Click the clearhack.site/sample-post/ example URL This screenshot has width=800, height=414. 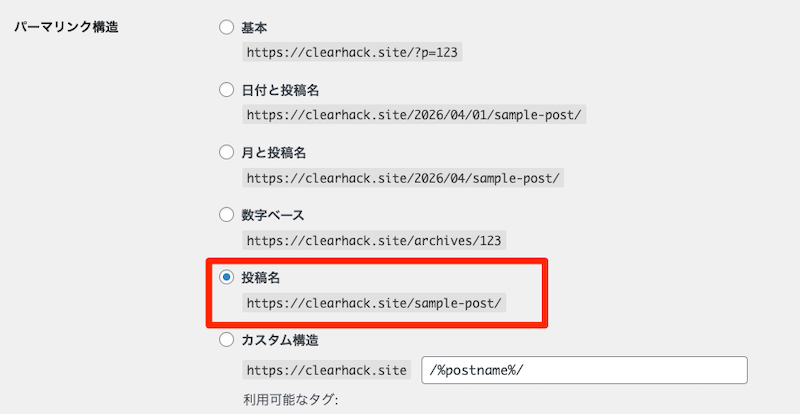tap(375, 302)
